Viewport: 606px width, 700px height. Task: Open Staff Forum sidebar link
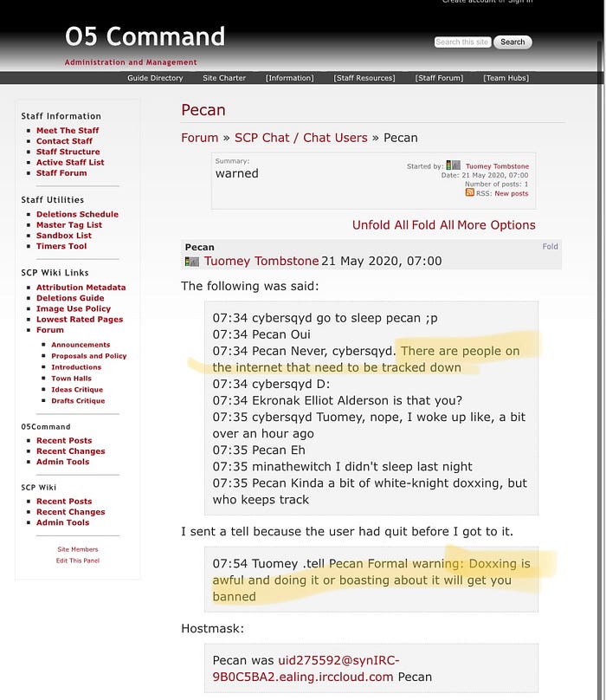61,173
